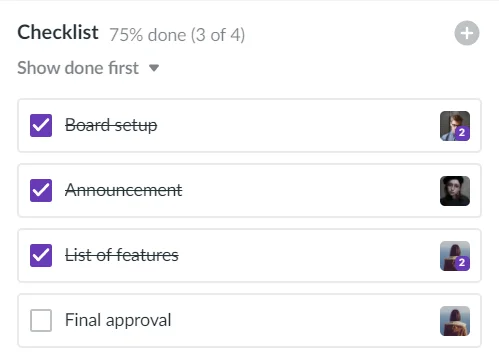Open the Show done first sort dropdown
499x360 pixels.
88,68
